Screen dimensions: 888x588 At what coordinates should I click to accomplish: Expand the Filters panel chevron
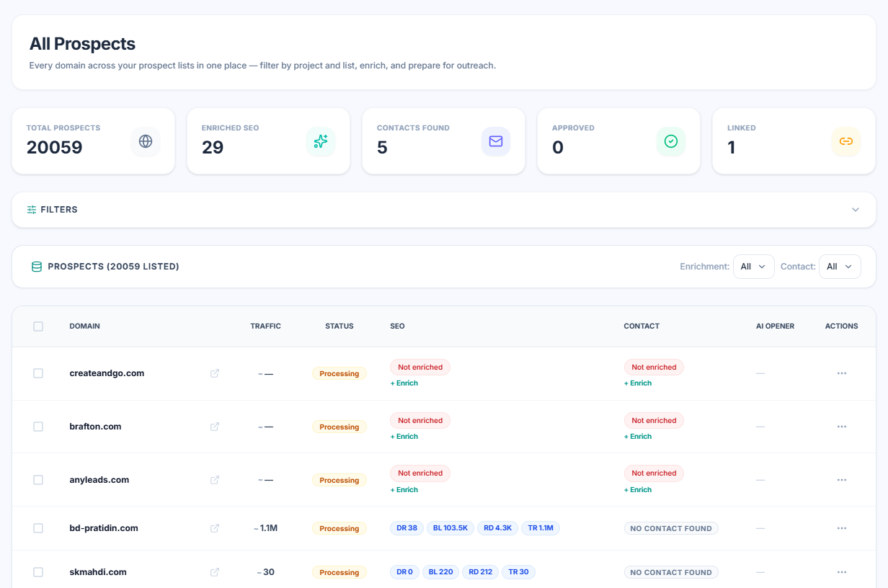click(x=856, y=210)
